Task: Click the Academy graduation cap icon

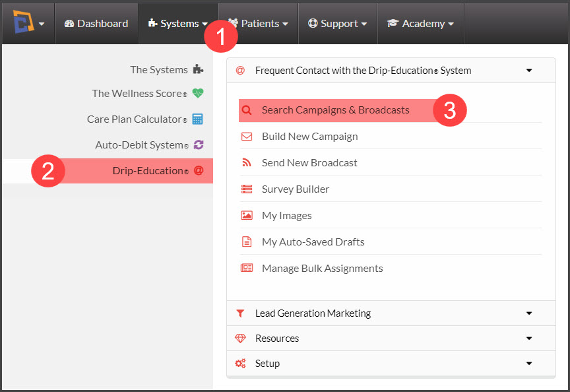Action: 393,23
